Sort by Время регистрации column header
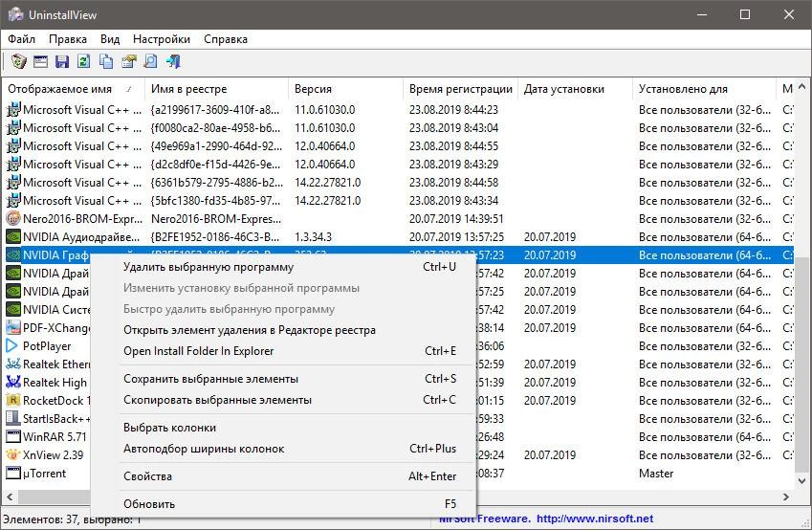 coord(460,89)
